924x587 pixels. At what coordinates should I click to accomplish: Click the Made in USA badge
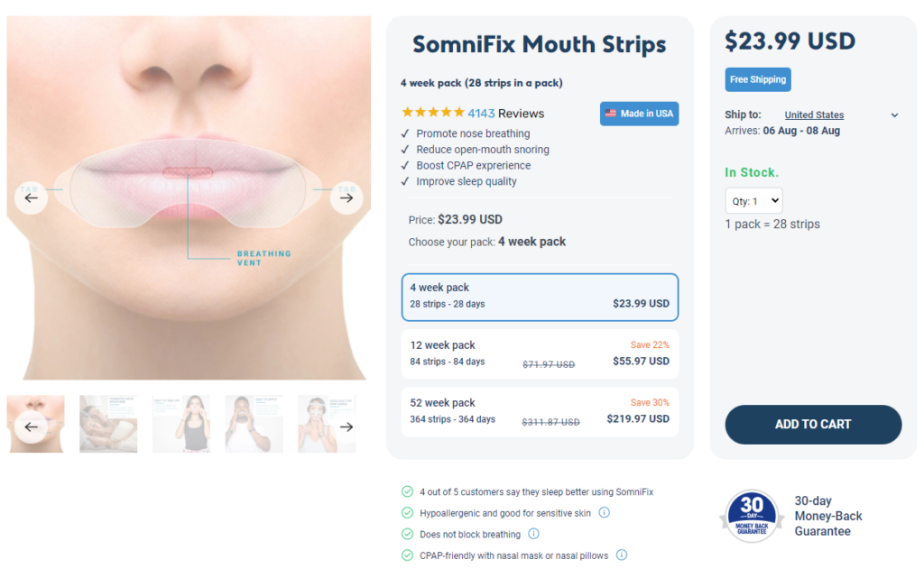[640, 114]
